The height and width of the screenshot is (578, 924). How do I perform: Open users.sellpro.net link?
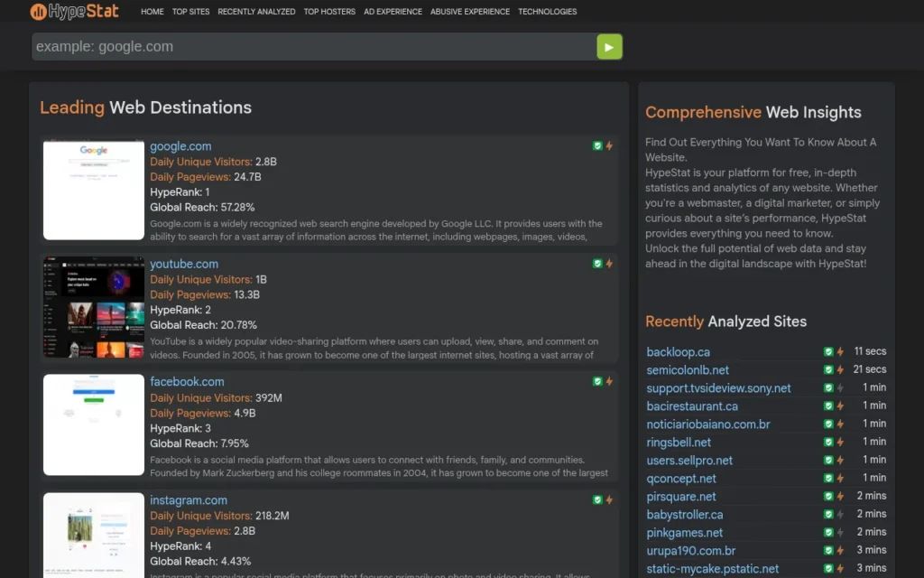tap(689, 461)
